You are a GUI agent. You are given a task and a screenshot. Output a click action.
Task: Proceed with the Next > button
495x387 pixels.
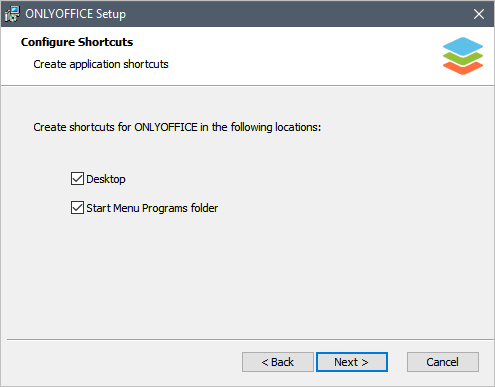tap(352, 362)
